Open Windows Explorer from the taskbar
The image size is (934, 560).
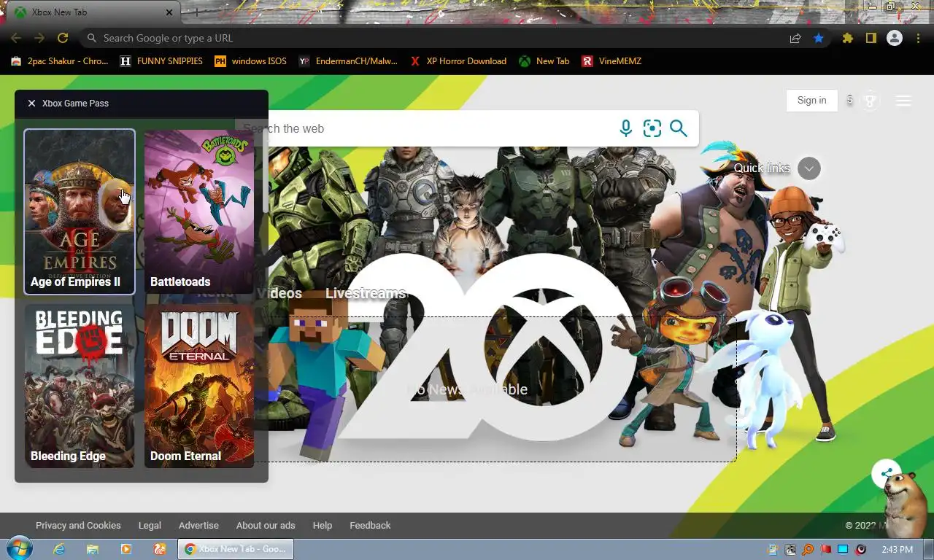(93, 549)
